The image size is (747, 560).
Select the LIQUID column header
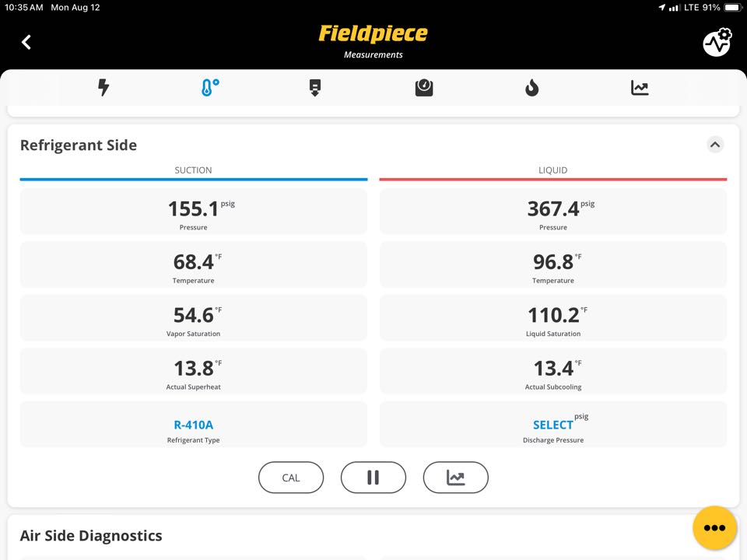click(553, 170)
